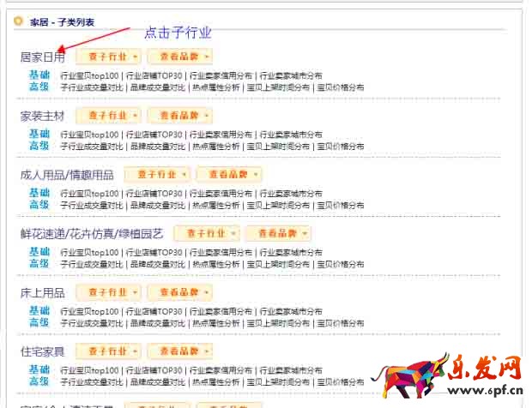Image resolution: width=532 pixels, height=408 pixels.
Task: Open the 床上用品 category title
Action: coord(42,293)
